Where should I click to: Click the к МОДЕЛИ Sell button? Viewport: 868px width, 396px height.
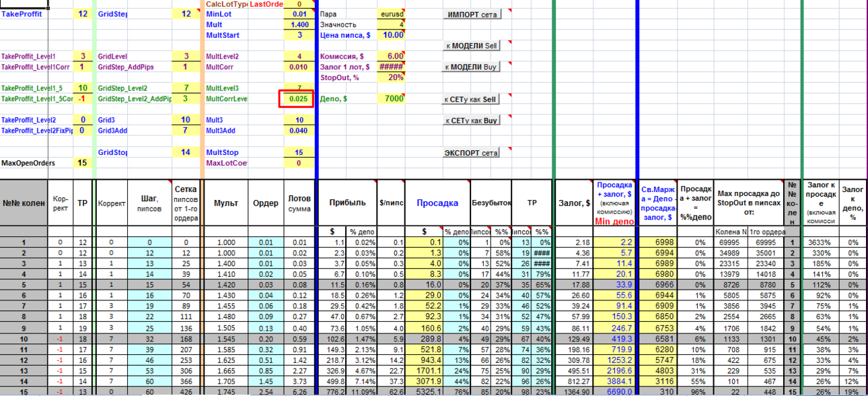pos(472,46)
